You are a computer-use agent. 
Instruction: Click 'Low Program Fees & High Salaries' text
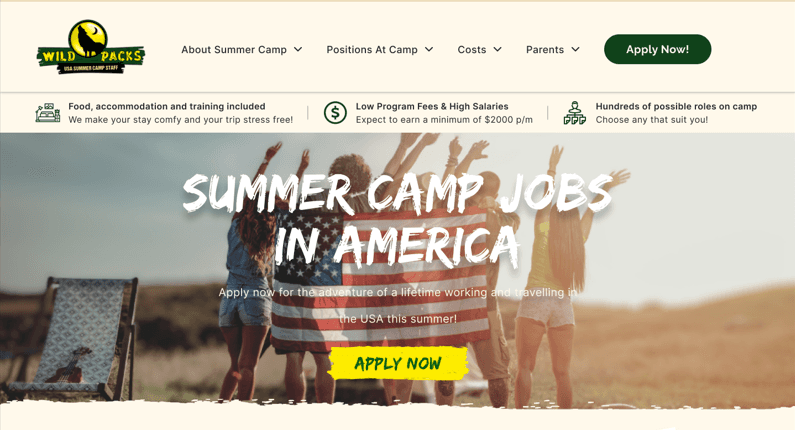pos(432,106)
